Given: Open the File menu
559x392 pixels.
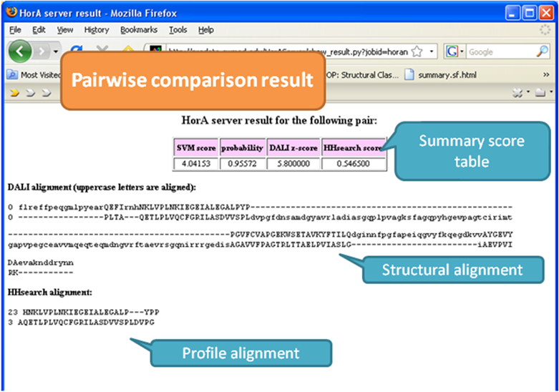Looking at the screenshot, I should 15,30.
